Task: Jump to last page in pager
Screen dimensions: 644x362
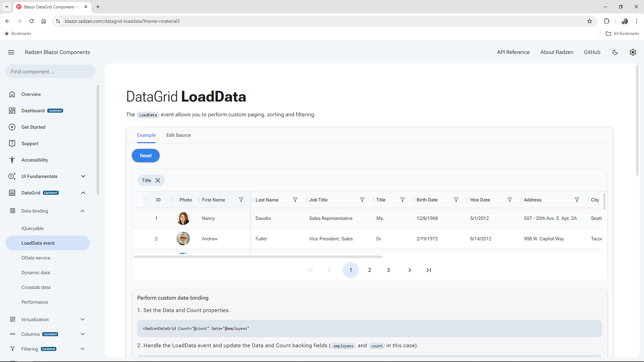Action: [x=429, y=270]
